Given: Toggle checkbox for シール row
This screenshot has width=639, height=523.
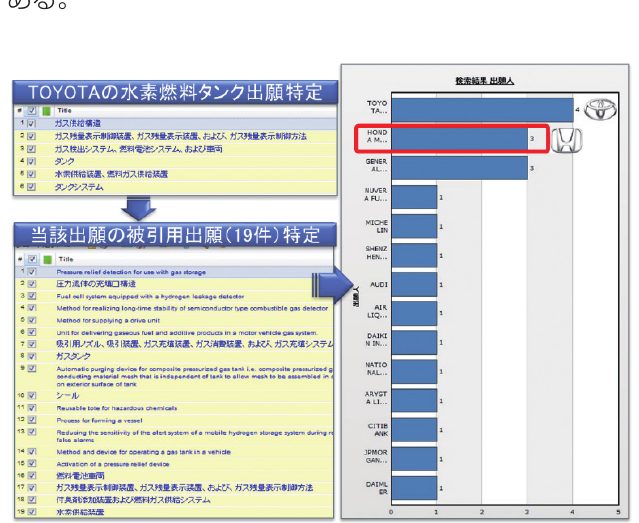Looking at the screenshot, I should coord(32,395).
